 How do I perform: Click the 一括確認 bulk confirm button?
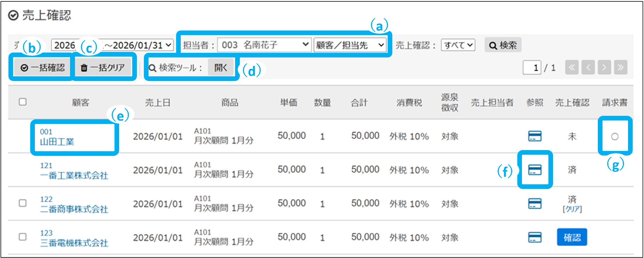click(x=42, y=68)
